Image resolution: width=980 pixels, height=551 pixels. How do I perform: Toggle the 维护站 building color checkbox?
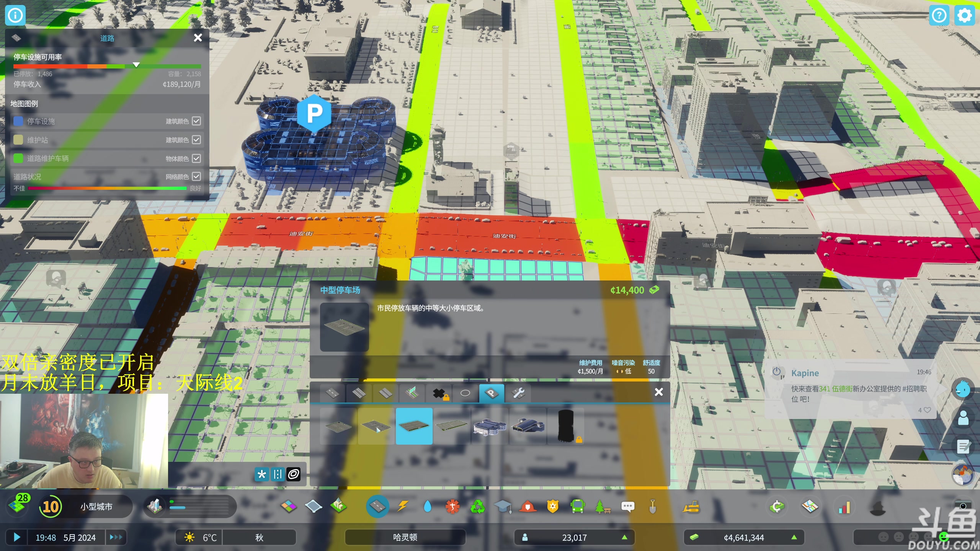(x=196, y=140)
